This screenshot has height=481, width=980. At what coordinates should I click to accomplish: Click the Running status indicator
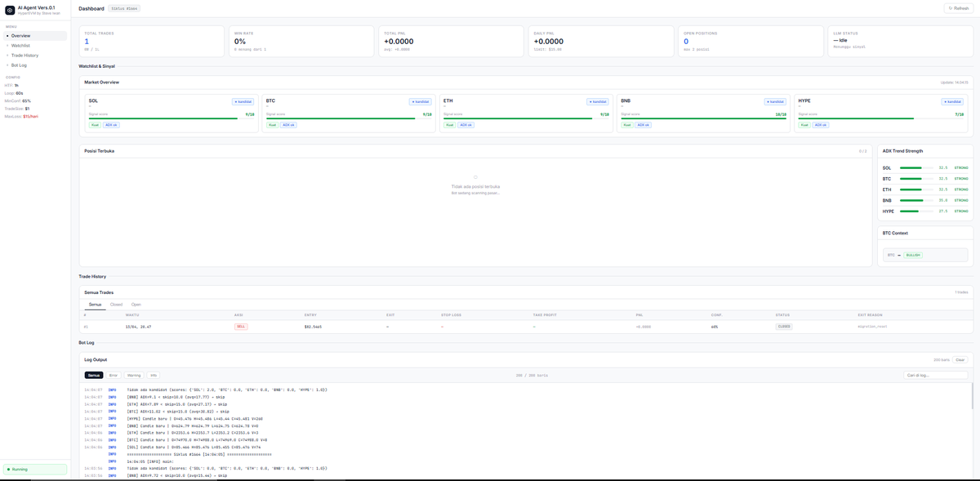[x=35, y=470]
